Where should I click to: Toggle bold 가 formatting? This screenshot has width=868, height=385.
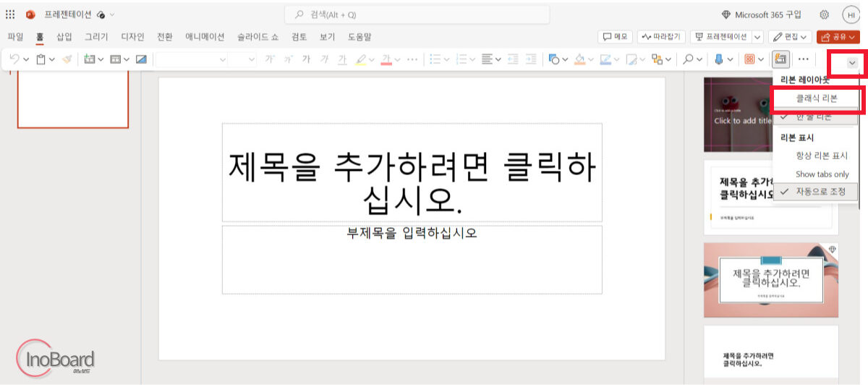coord(306,59)
